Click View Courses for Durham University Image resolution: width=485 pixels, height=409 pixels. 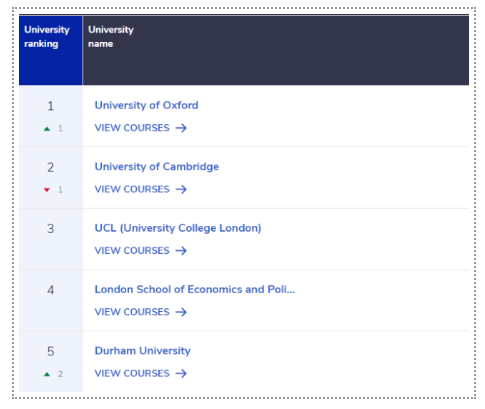pyautogui.click(x=132, y=373)
